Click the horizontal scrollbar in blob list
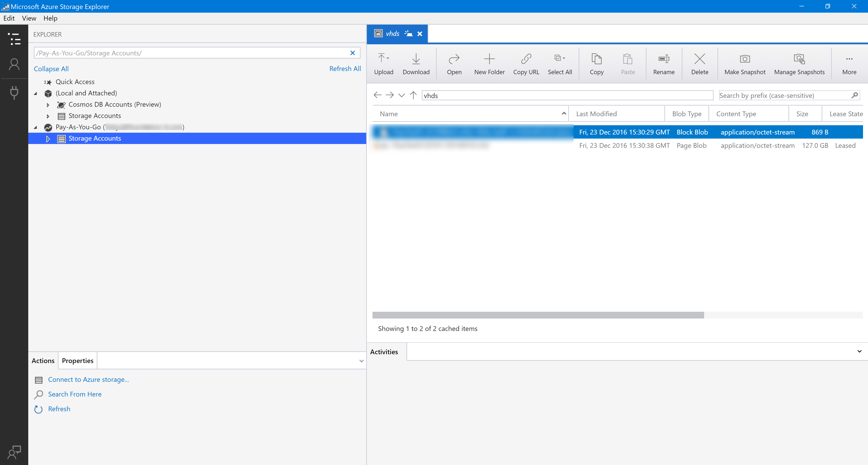This screenshot has width=868, height=465. (x=538, y=315)
